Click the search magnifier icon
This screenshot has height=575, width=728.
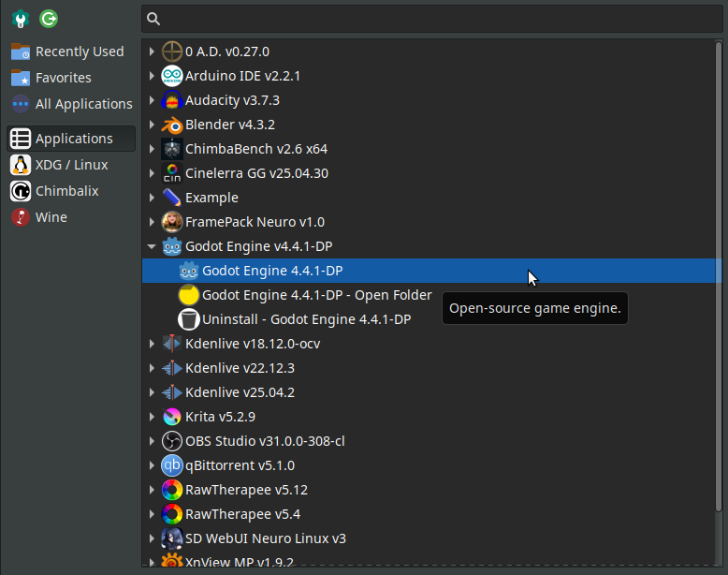coord(153,19)
